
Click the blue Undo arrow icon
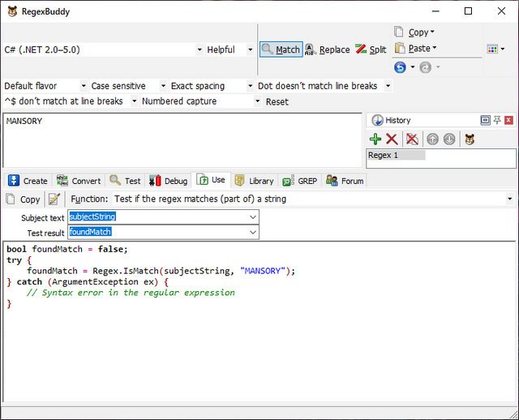[400, 67]
